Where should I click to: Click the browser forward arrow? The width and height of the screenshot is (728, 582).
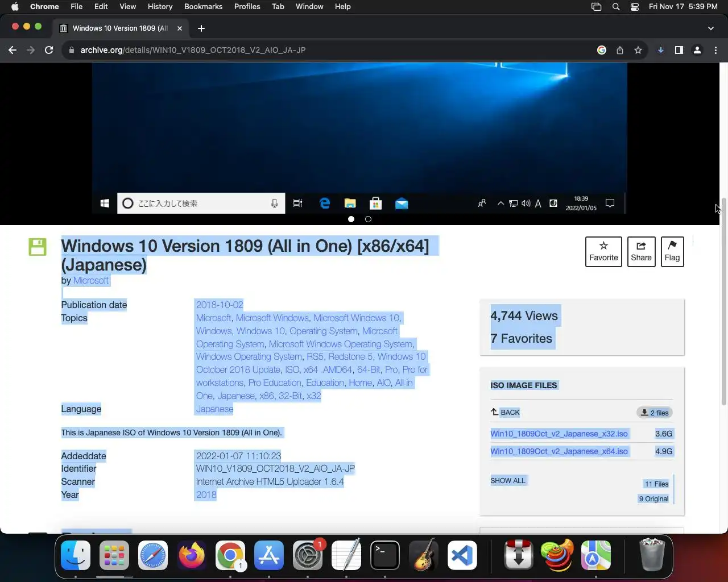pyautogui.click(x=31, y=50)
